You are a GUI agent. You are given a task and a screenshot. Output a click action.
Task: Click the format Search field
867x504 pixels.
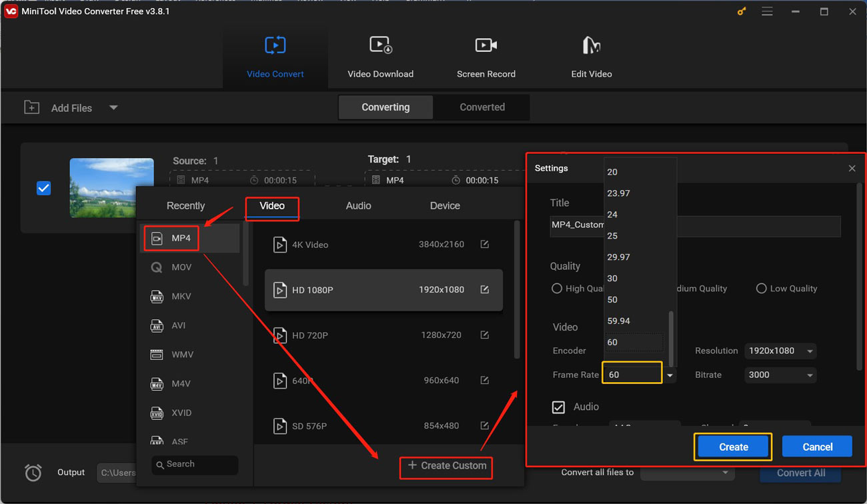(x=195, y=465)
